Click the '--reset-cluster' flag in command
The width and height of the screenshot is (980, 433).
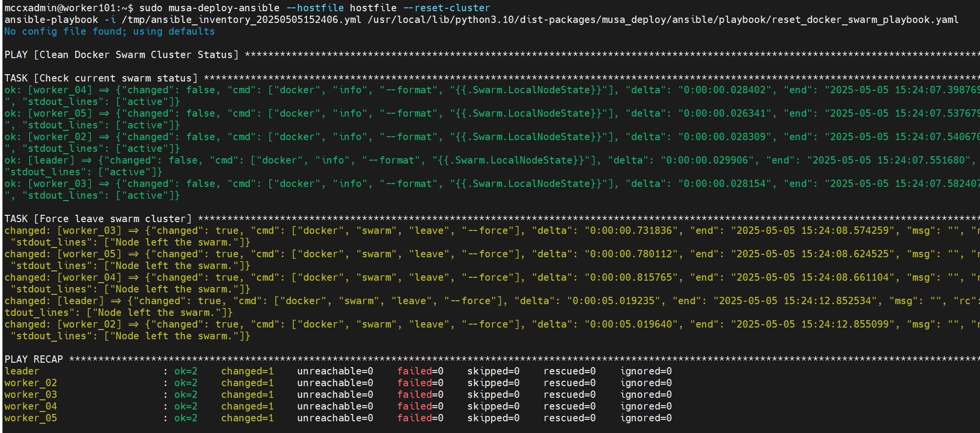(447, 8)
